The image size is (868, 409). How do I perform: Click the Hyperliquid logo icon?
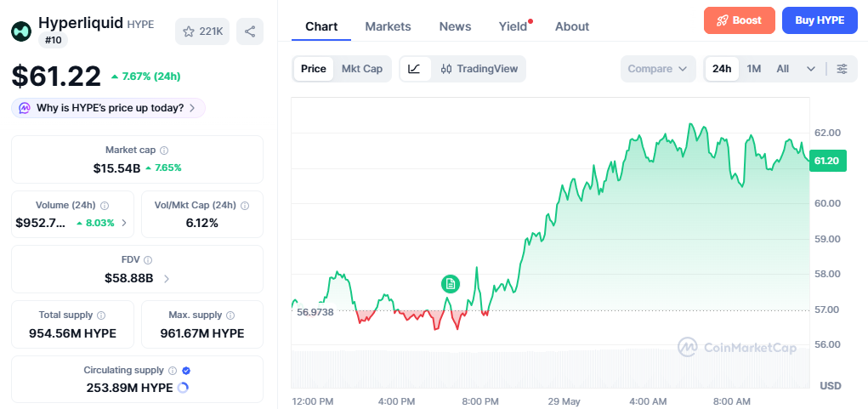(21, 31)
